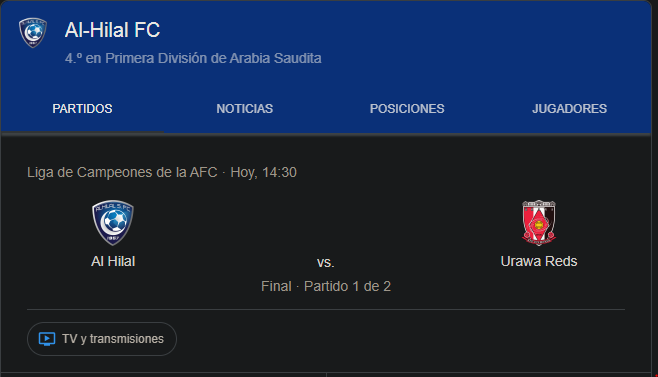Screen dimensions: 658x377
Task: Click the Al Hilal team name
Action: [113, 261]
